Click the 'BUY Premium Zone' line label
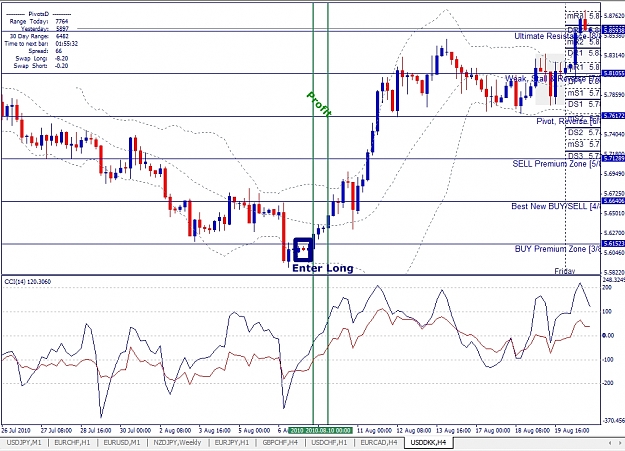This screenshot has height=451, width=625. (x=557, y=249)
